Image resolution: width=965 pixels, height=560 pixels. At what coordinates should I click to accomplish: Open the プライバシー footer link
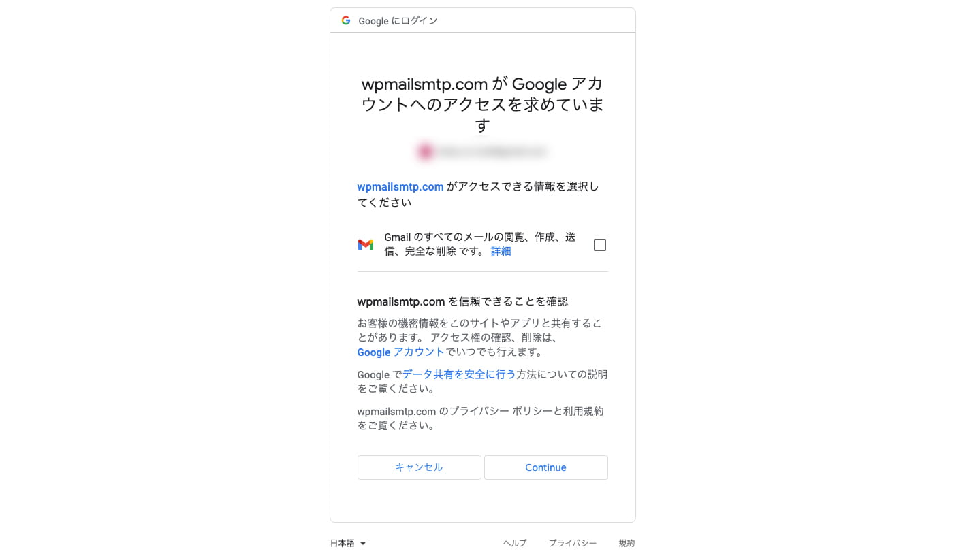point(573,543)
